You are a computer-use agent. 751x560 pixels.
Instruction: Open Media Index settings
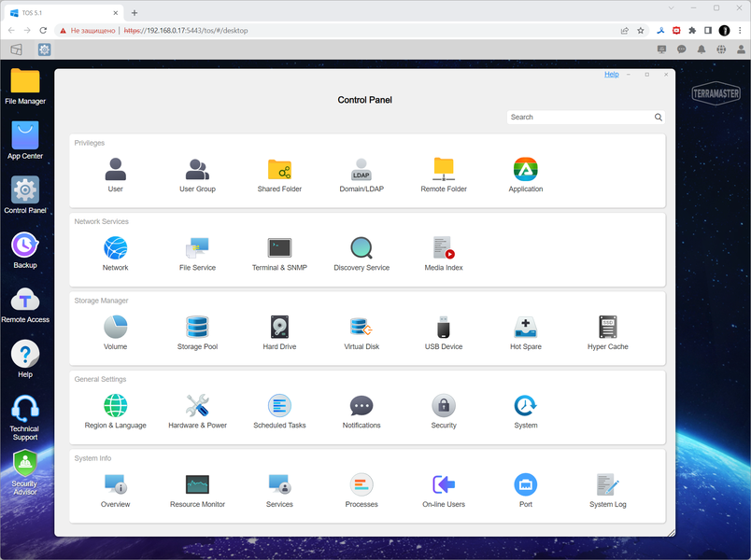pyautogui.click(x=444, y=254)
